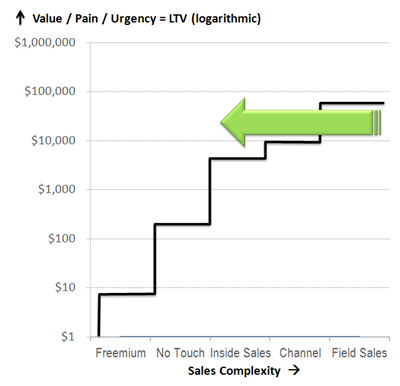Click the up arrow beside the chart title
The image size is (400, 386).
pyautogui.click(x=20, y=18)
